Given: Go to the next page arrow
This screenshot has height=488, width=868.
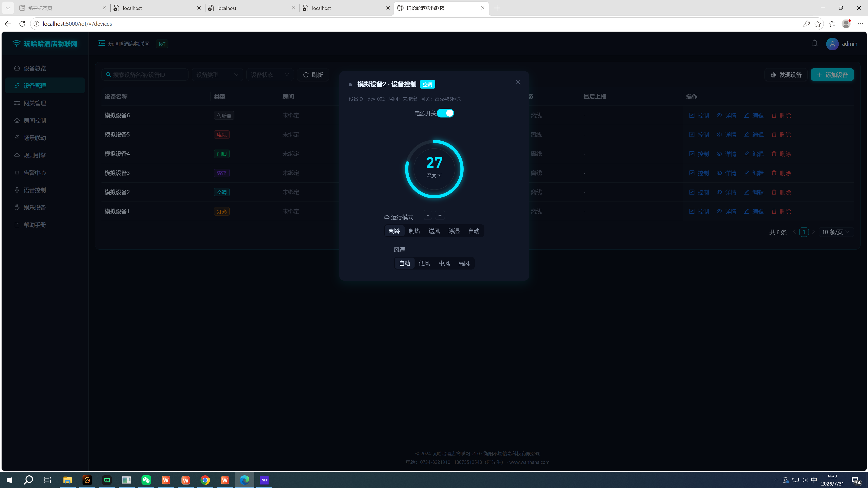Looking at the screenshot, I should 813,232.
